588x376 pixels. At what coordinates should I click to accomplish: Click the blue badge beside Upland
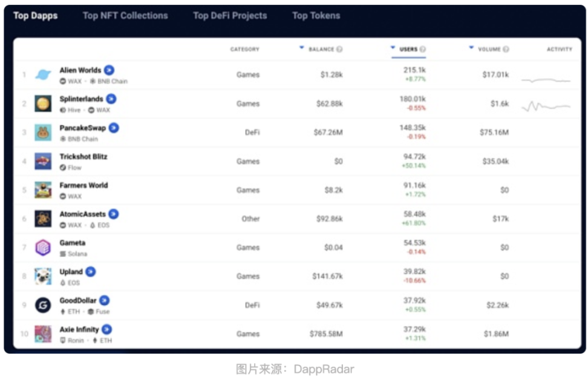coord(91,271)
